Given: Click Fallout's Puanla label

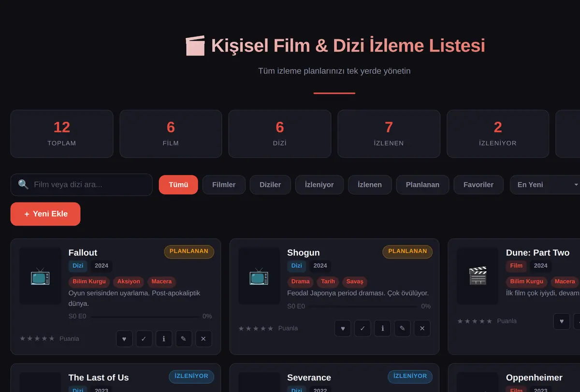Looking at the screenshot, I should (x=69, y=339).
